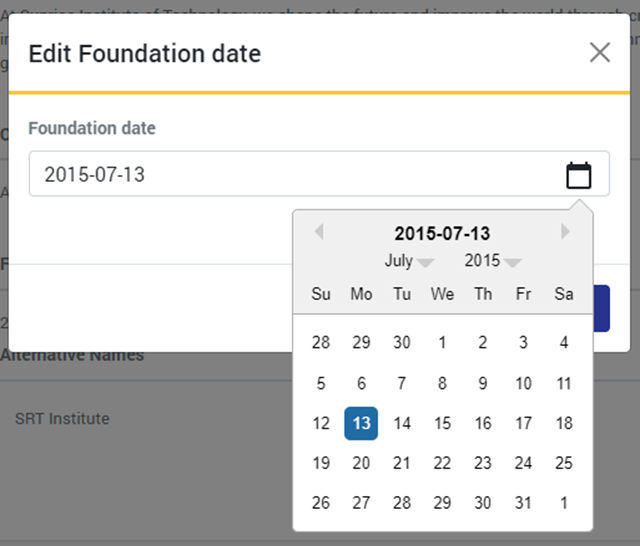Choose day 31 in the calendar
This screenshot has width=640, height=546.
pyautogui.click(x=523, y=503)
